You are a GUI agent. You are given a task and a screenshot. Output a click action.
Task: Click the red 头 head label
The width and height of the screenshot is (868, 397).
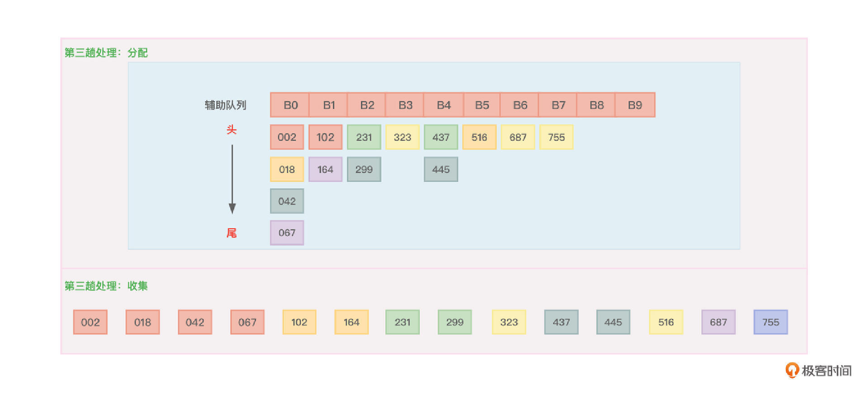(x=231, y=130)
